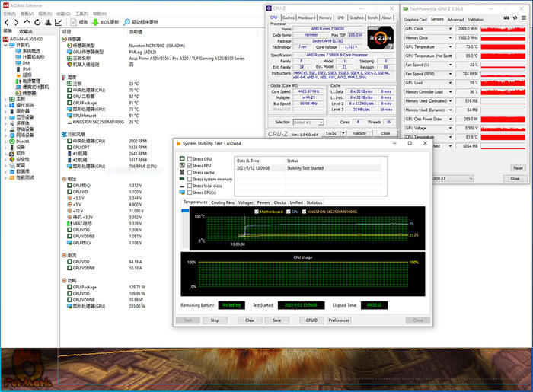Collapse the computer node in AIDA64 tree
This screenshot has width=533, height=392.
[x=5, y=45]
